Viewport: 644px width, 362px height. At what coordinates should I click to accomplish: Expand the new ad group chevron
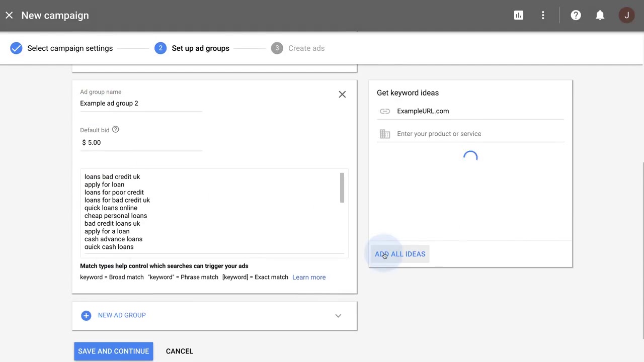[338, 316]
